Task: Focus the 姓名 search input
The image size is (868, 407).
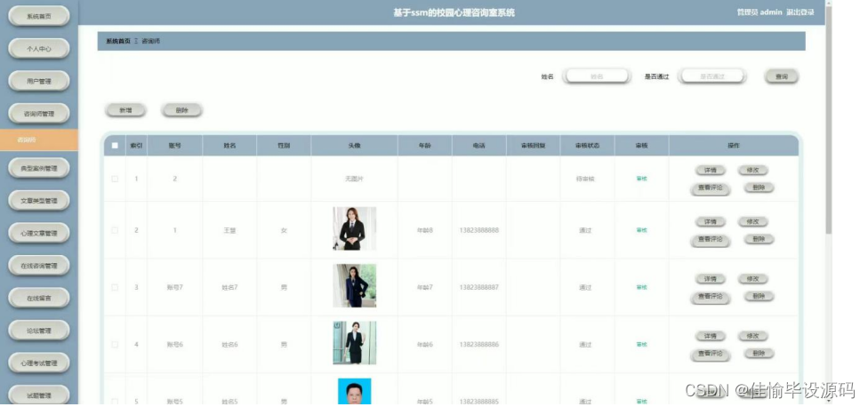Action: [x=596, y=76]
